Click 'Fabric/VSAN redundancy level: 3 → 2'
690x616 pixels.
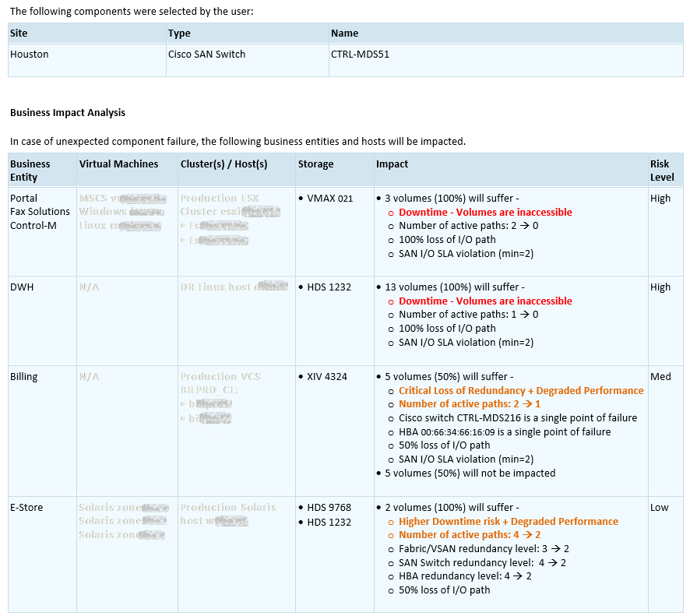(x=484, y=549)
